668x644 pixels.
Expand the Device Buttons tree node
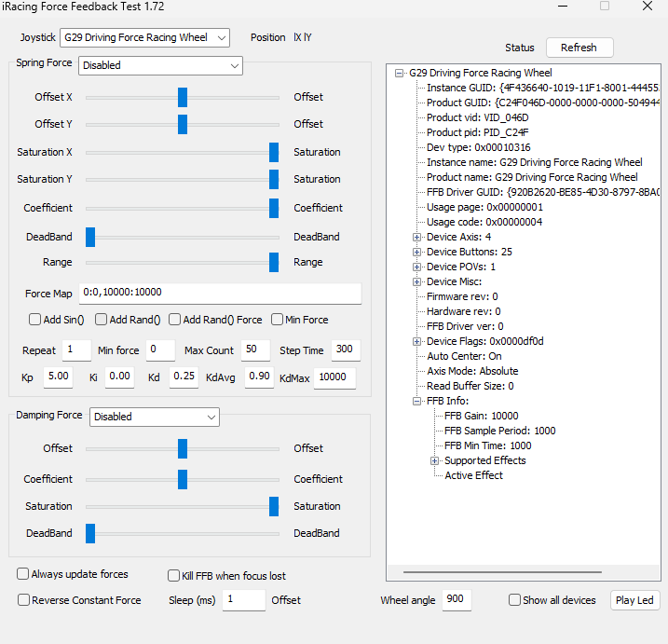416,252
